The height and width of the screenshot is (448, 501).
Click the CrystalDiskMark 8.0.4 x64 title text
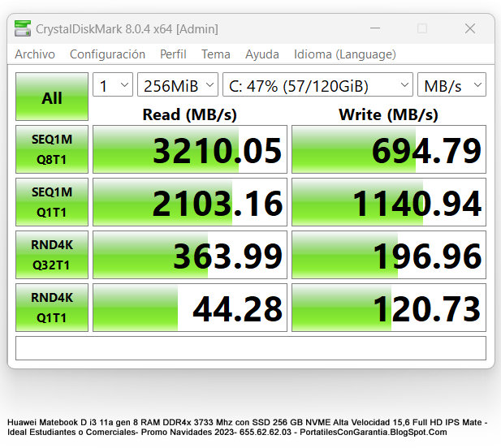coord(127,29)
